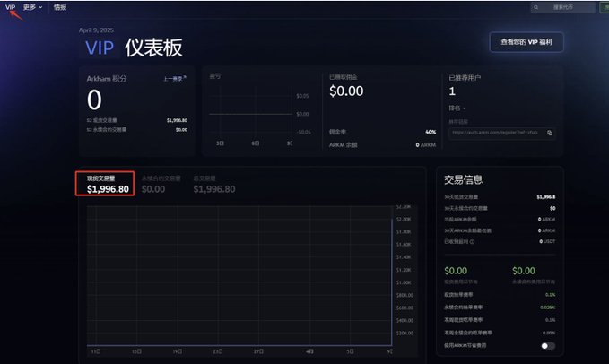Click the volume spike on main chart

(x=391, y=282)
